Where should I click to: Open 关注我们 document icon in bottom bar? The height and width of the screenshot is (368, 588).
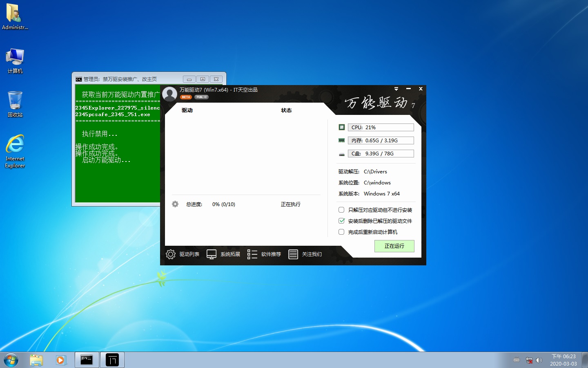pyautogui.click(x=293, y=254)
